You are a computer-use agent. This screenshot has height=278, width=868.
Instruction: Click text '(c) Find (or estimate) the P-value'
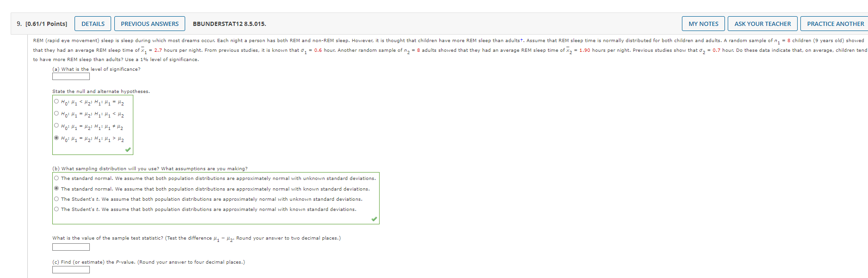(94, 262)
